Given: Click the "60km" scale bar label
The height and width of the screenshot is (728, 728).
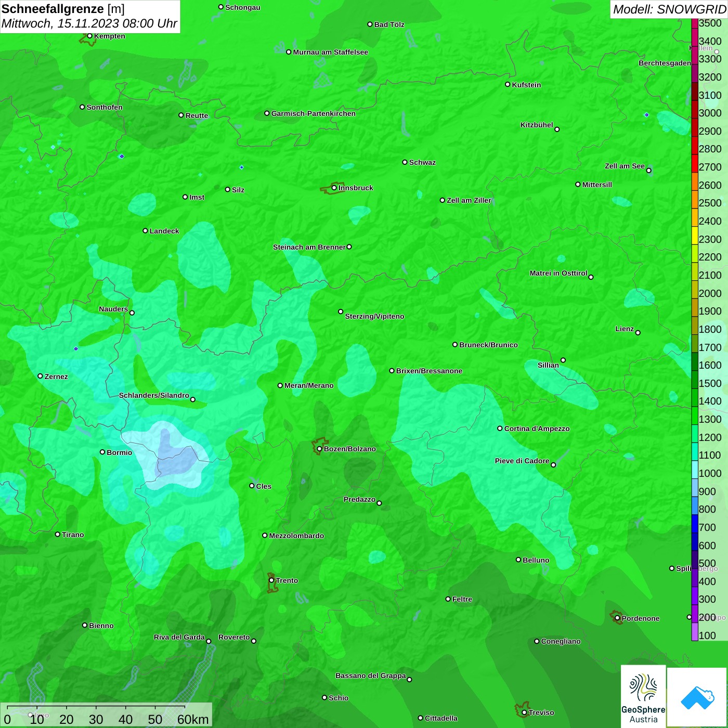Looking at the screenshot, I should coord(193,719).
